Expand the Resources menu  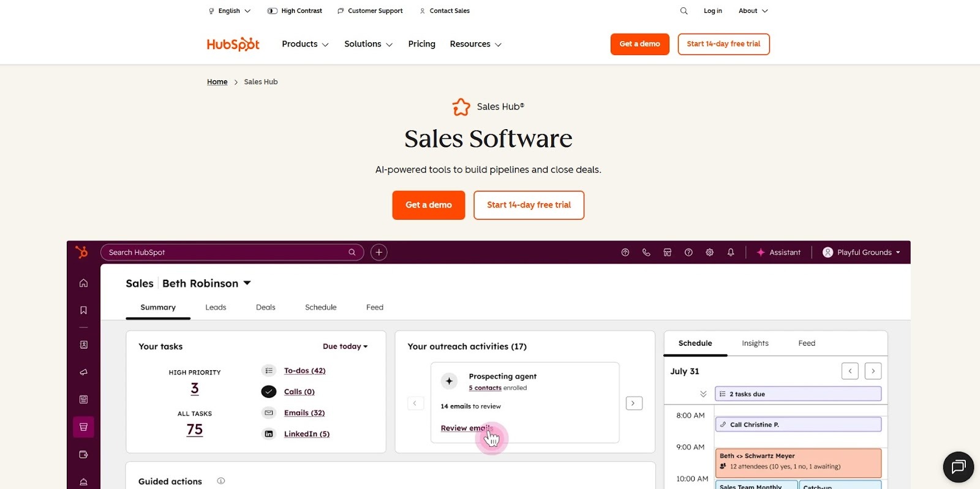[475, 44]
